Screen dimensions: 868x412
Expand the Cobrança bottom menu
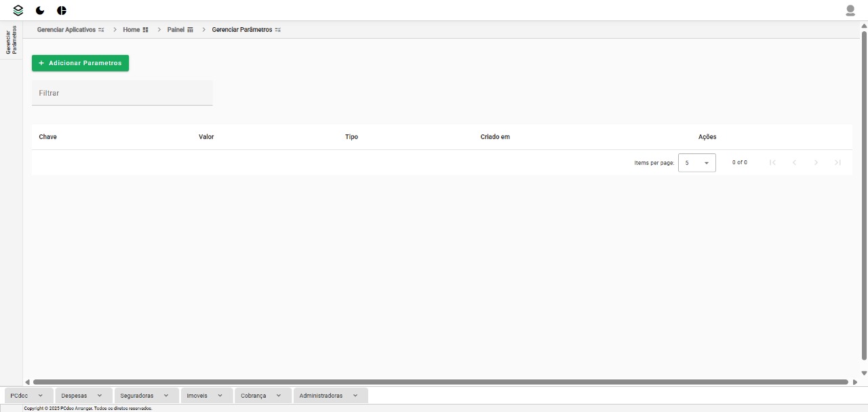tap(262, 396)
